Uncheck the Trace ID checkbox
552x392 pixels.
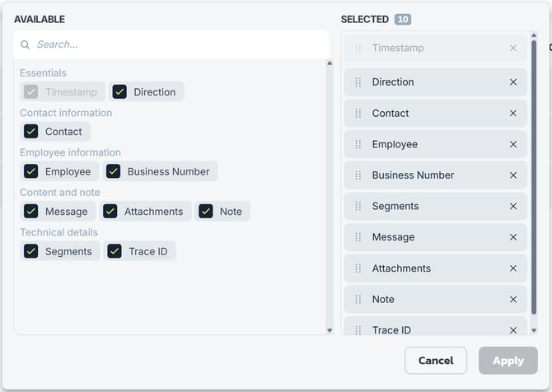[x=115, y=251]
